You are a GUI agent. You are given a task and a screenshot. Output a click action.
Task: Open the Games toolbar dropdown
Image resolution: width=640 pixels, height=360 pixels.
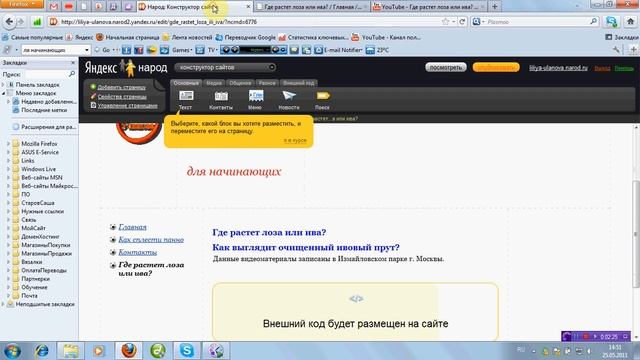(x=182, y=50)
